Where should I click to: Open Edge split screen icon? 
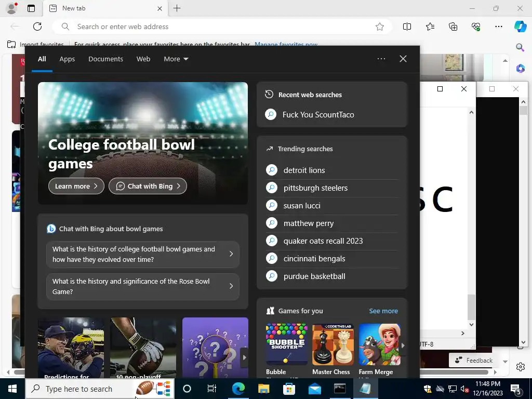(x=407, y=26)
